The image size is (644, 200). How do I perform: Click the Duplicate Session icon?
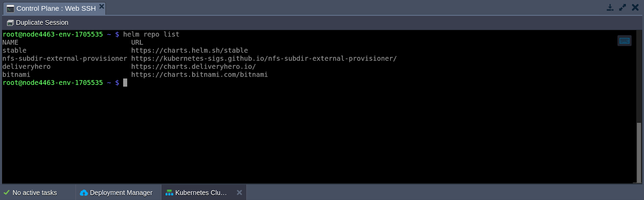coord(10,23)
